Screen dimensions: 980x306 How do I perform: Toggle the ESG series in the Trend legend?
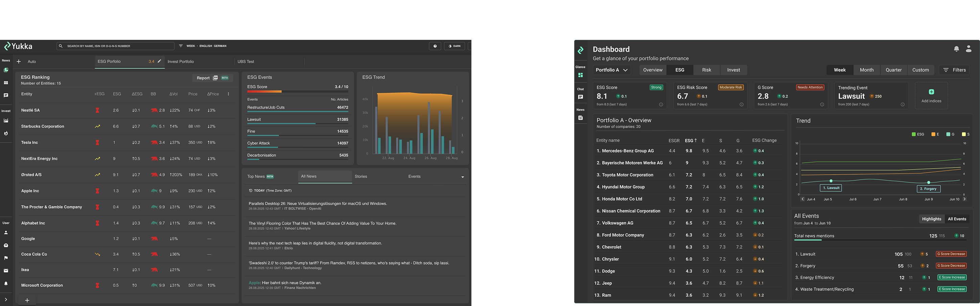pyautogui.click(x=918, y=134)
